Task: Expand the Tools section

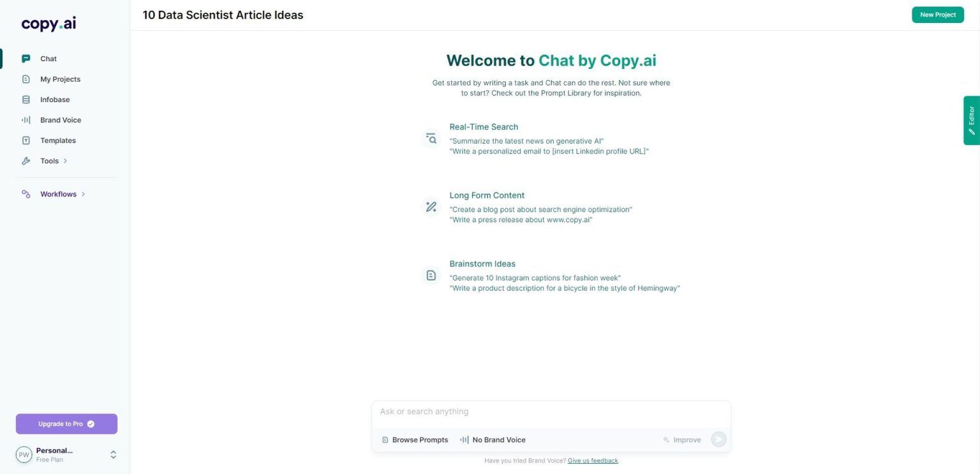Action: tap(64, 161)
